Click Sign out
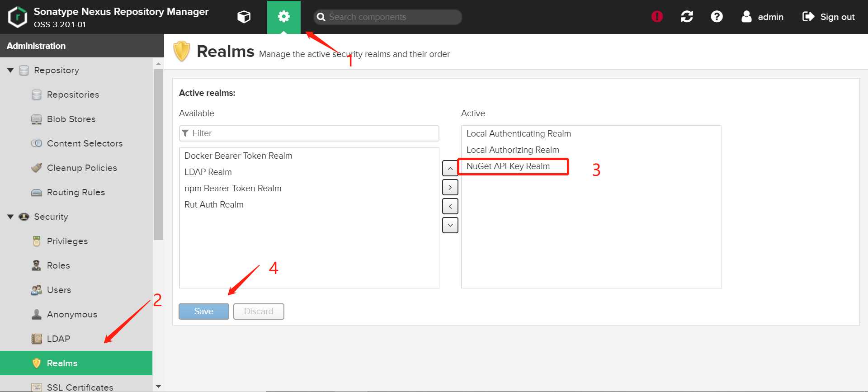This screenshot has width=868, height=392. click(x=828, y=17)
